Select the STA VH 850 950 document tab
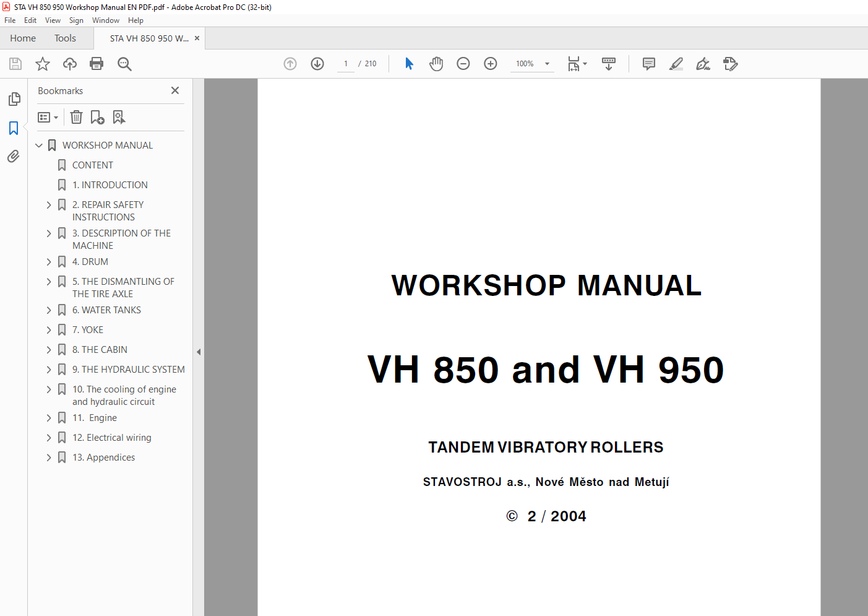The image size is (868, 616). click(148, 38)
